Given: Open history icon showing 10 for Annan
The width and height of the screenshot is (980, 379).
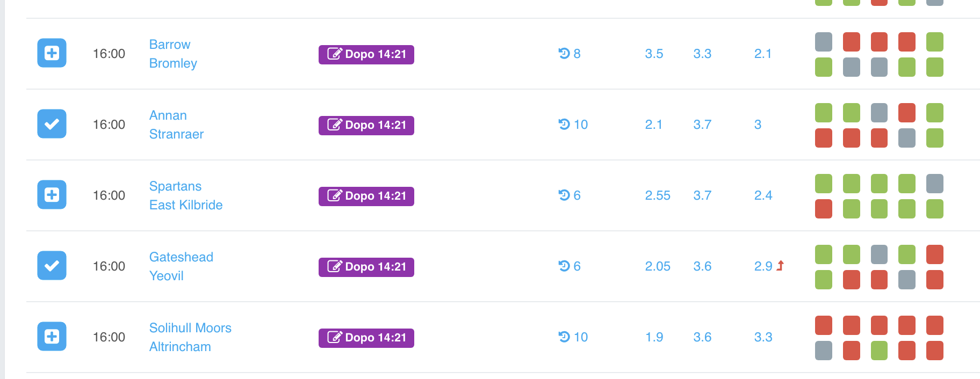Looking at the screenshot, I should coord(573,125).
